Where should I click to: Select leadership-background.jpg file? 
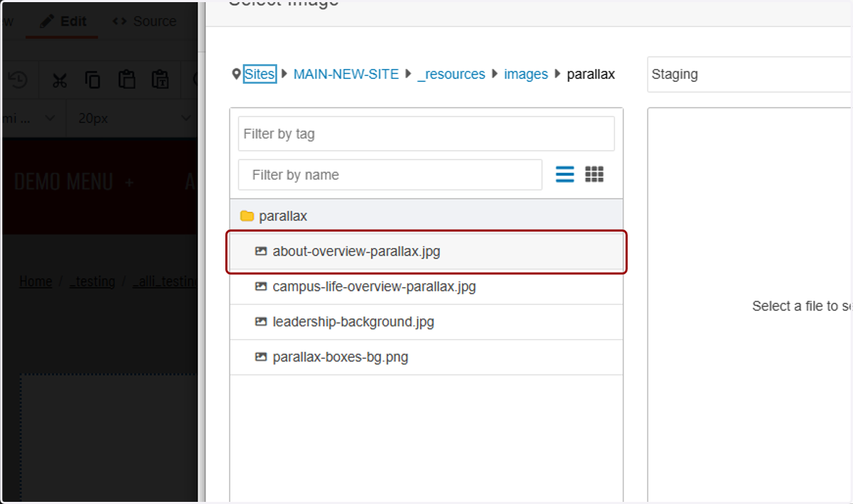pyautogui.click(x=426, y=322)
